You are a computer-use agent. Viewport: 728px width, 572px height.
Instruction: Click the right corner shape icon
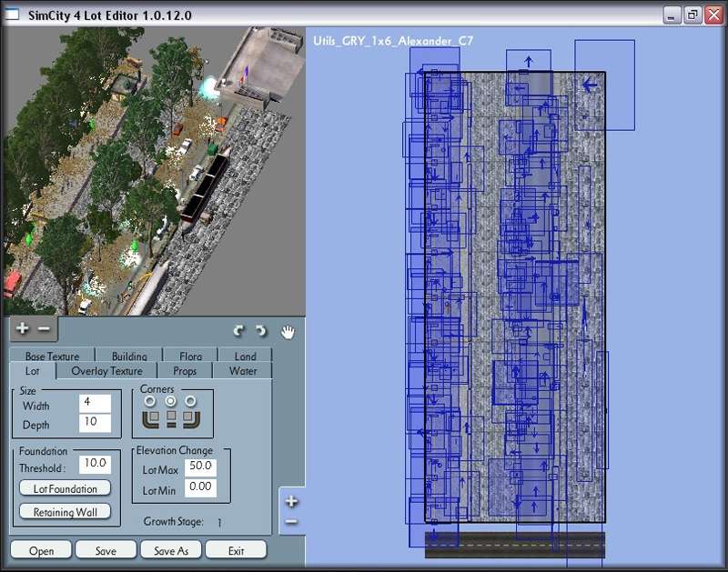coord(192,419)
